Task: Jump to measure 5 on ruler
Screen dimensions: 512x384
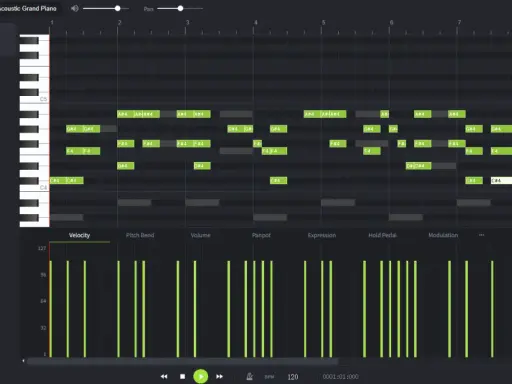Action: (323, 23)
